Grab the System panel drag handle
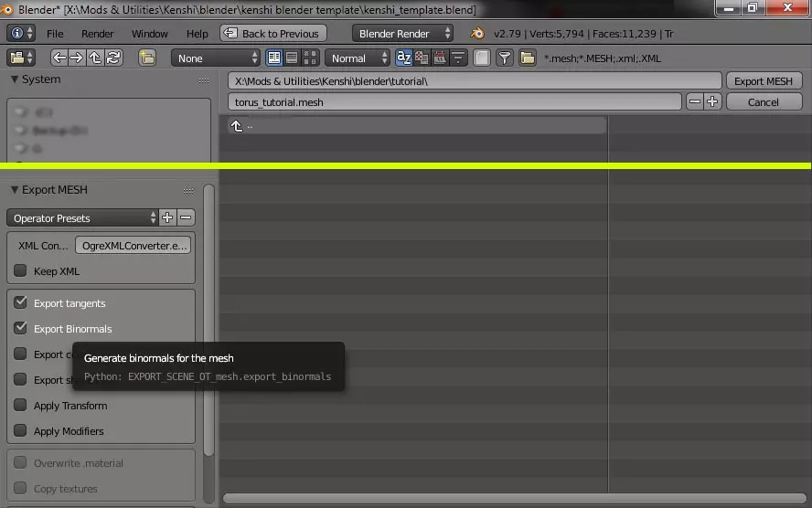 tap(204, 80)
